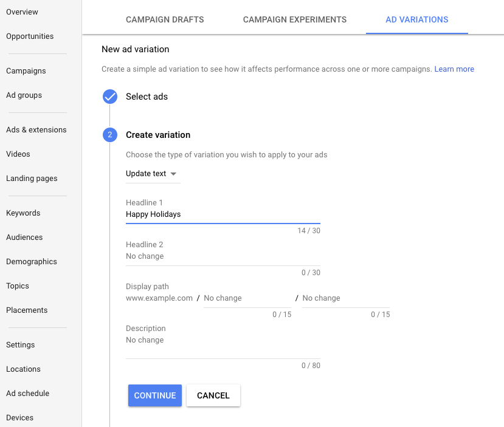Click into the Headline 2 field
The height and width of the screenshot is (427, 504).
(x=223, y=256)
